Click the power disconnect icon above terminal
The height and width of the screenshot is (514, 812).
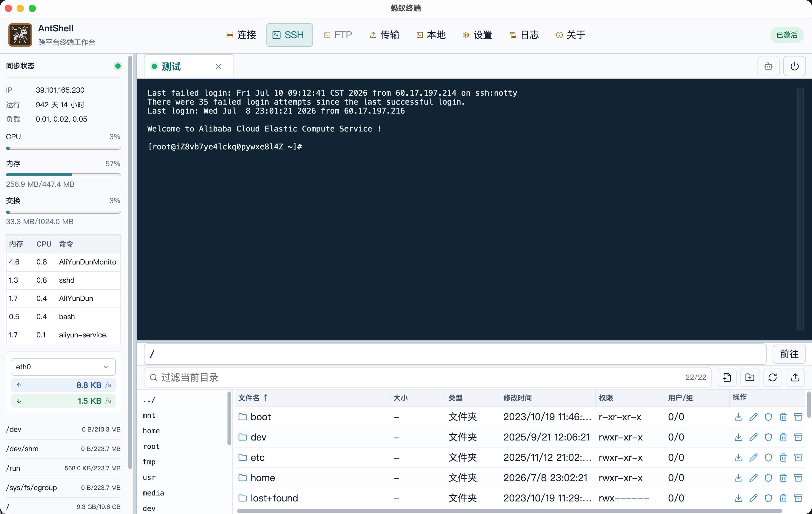click(794, 66)
